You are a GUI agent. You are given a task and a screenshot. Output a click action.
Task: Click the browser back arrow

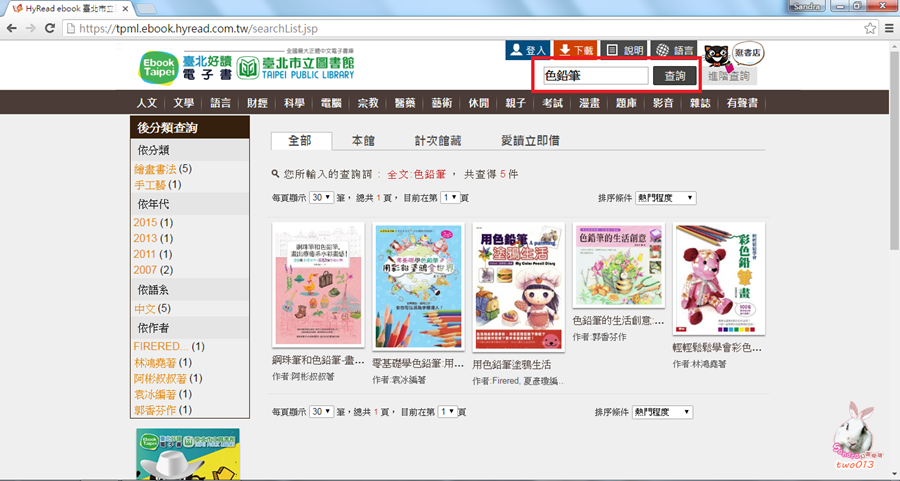[x=12, y=28]
